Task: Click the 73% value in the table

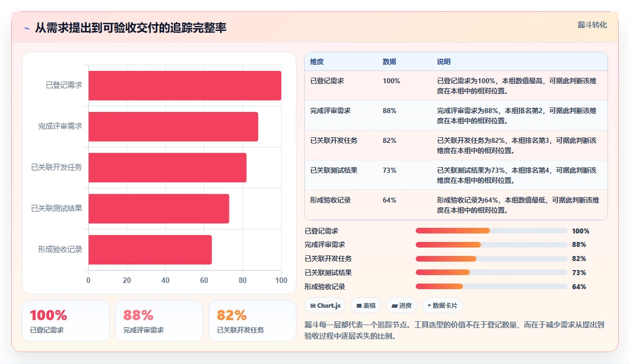Action: click(x=389, y=170)
